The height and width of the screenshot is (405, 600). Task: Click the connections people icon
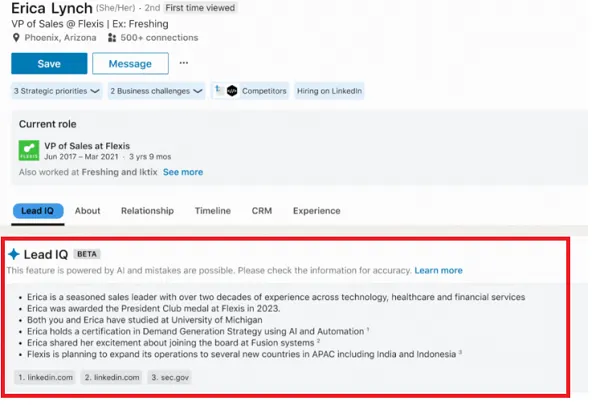(112, 38)
